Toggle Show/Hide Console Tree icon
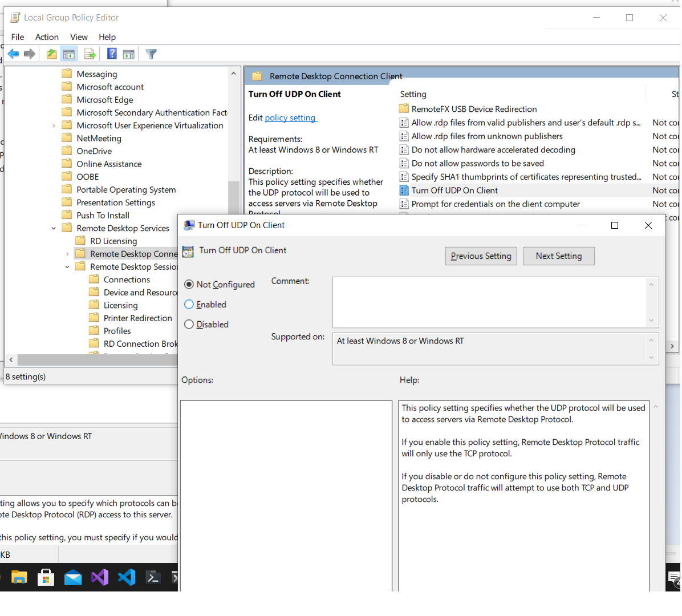Viewport: 682px width, 616px height. pyautogui.click(x=69, y=54)
